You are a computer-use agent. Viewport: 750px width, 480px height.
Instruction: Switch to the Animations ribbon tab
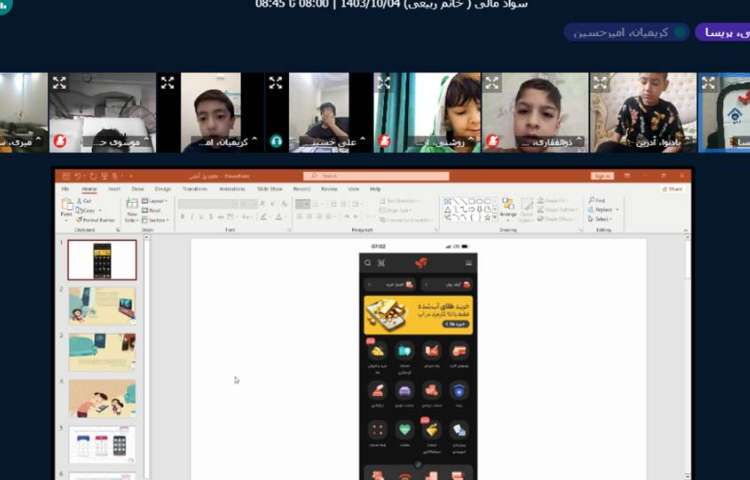(232, 189)
